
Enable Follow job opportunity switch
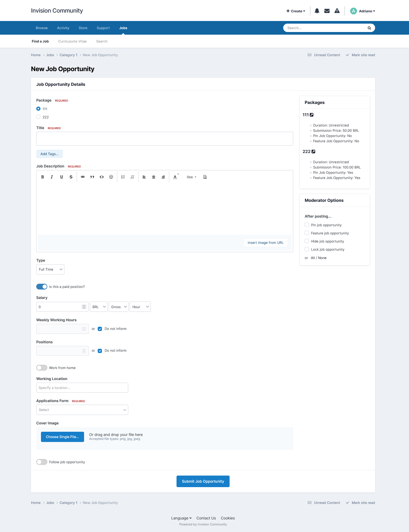(x=42, y=462)
